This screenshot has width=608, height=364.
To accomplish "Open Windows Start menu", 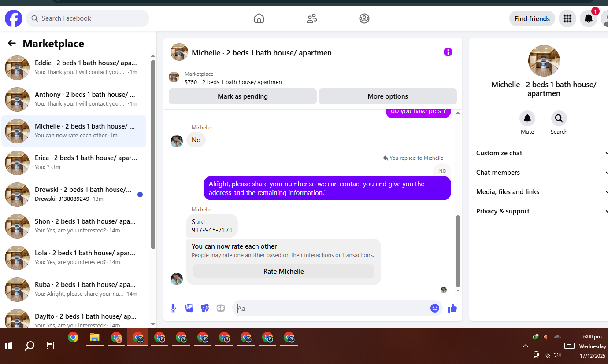I will click(8, 346).
